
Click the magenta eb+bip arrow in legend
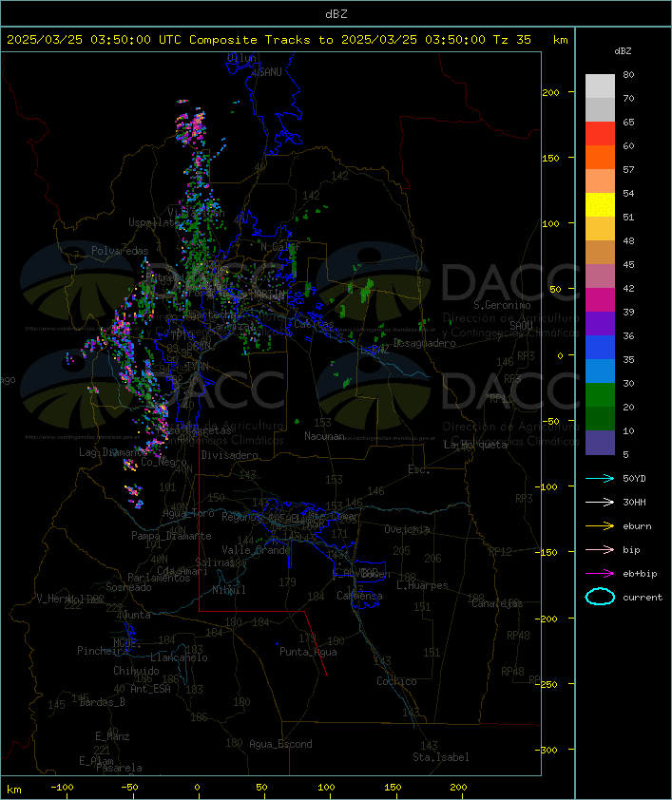pos(600,574)
